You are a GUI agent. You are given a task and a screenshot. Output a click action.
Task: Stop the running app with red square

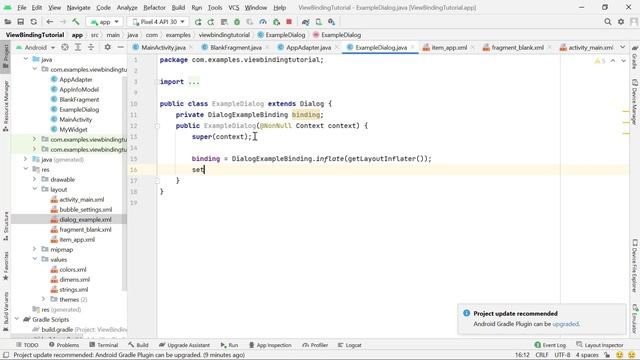(x=289, y=22)
